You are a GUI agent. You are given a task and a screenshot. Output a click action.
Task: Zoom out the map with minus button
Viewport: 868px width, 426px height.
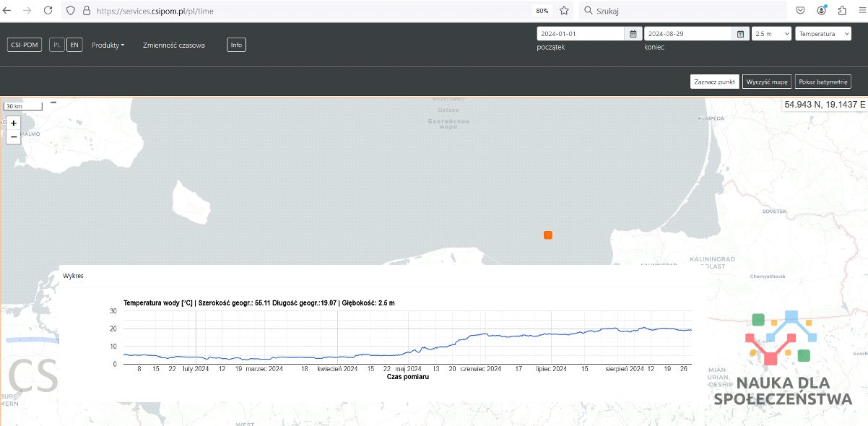[14, 137]
